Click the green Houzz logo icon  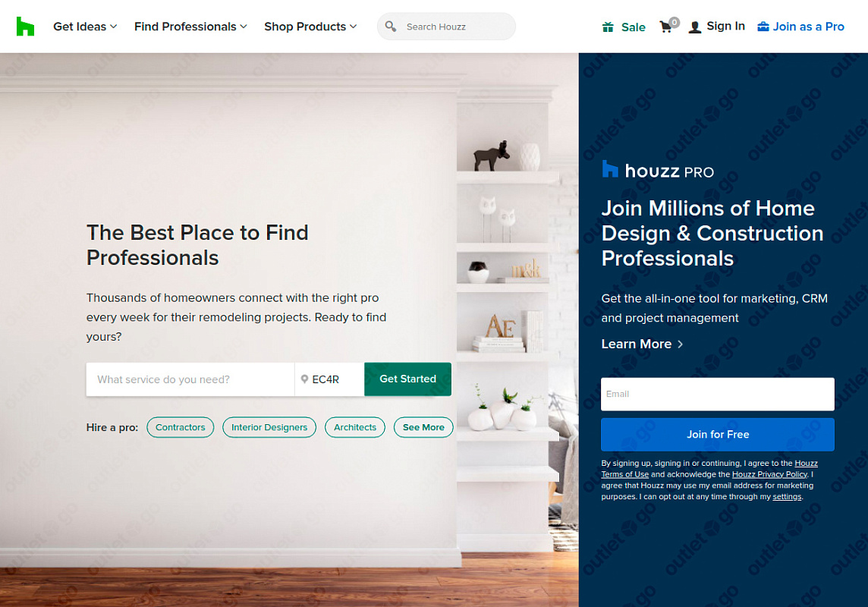pyautogui.click(x=26, y=27)
